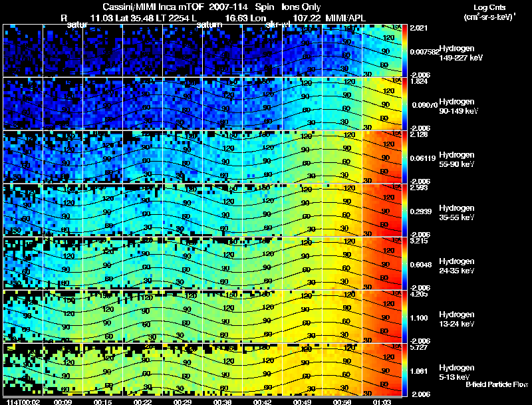Click the 2.021 color scale maximum
The width and height of the screenshot is (532, 405).
(x=419, y=28)
